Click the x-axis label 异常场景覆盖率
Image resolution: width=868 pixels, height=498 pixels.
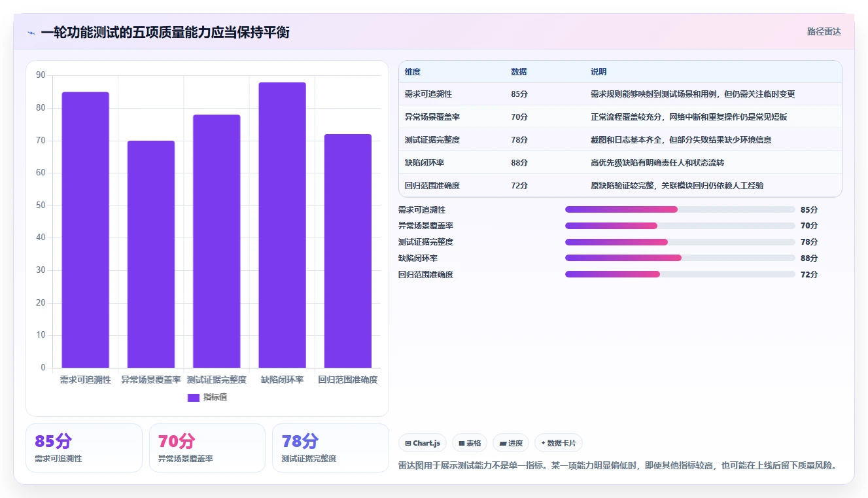(151, 380)
